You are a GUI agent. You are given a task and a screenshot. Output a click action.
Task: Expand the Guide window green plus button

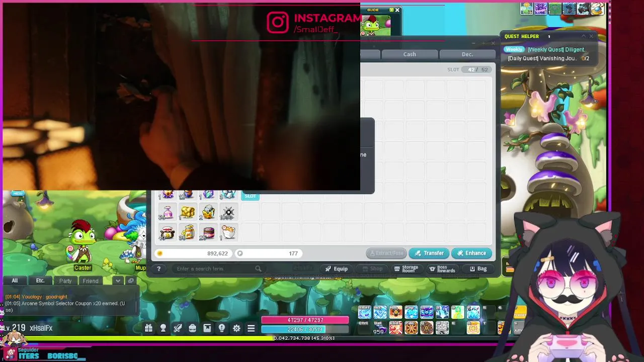click(x=391, y=10)
